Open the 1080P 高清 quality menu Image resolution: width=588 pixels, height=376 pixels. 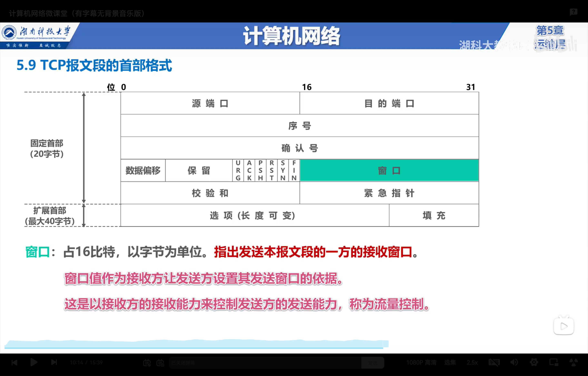[x=421, y=362]
